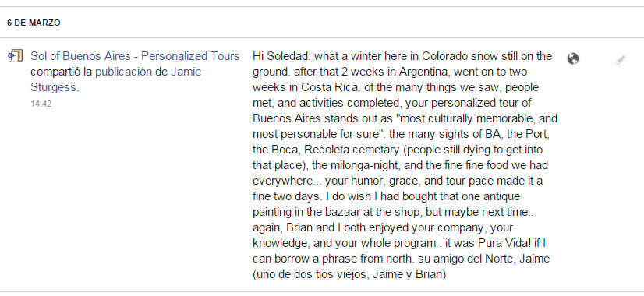
Task: Click the "6 DE MARZO" date header
Action: click(x=34, y=23)
